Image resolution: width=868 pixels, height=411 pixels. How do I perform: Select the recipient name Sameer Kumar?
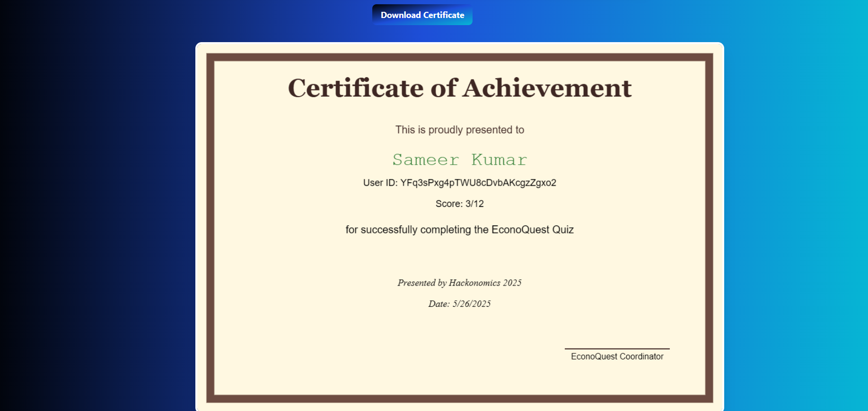[x=460, y=160]
